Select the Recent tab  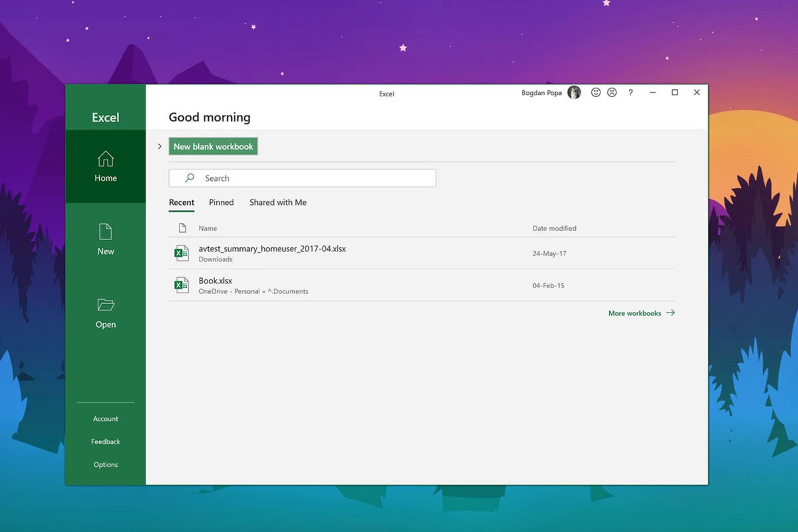[182, 202]
